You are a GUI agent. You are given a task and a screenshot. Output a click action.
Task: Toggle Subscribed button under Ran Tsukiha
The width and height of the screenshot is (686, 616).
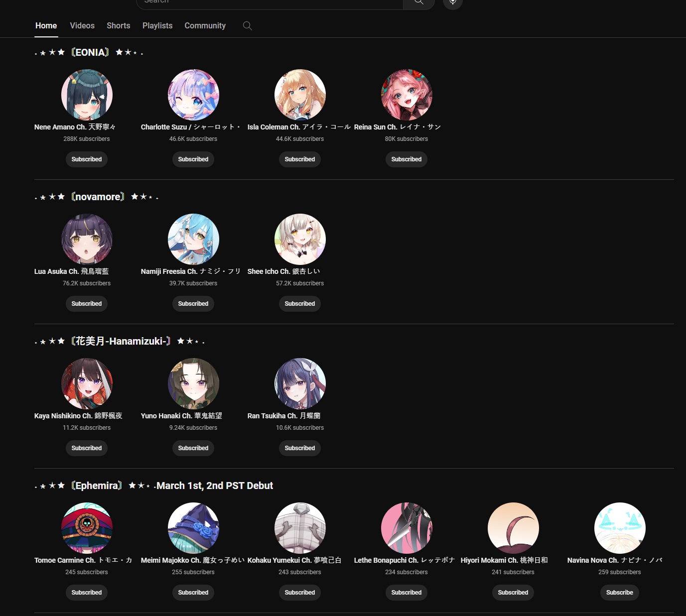tap(300, 448)
